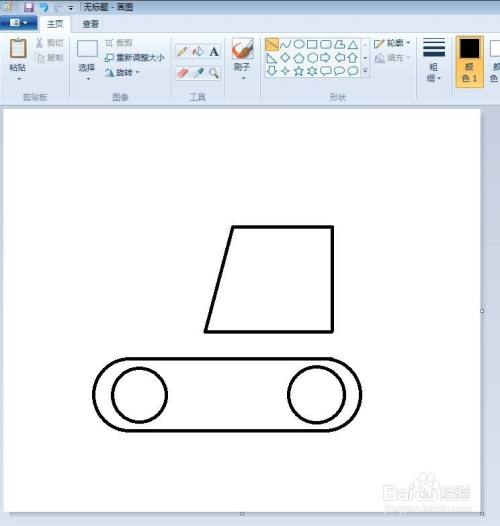
Task: Click the 剪切 (Cut) button
Action: point(50,43)
